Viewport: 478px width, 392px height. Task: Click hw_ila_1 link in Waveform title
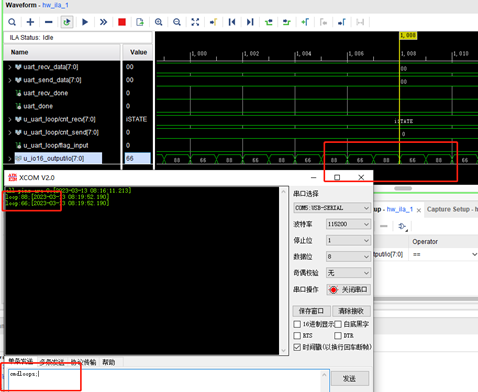pyautogui.click(x=55, y=5)
